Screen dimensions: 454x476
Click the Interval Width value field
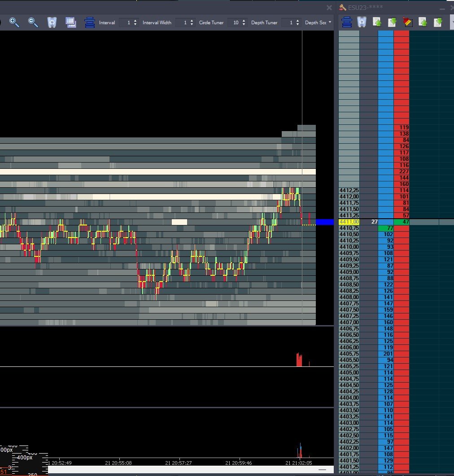point(184,22)
